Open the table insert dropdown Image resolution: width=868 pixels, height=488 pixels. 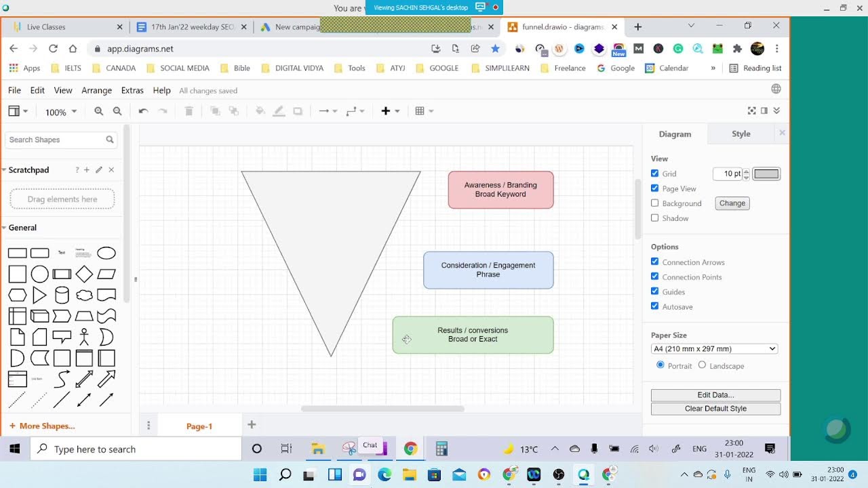[x=424, y=111]
